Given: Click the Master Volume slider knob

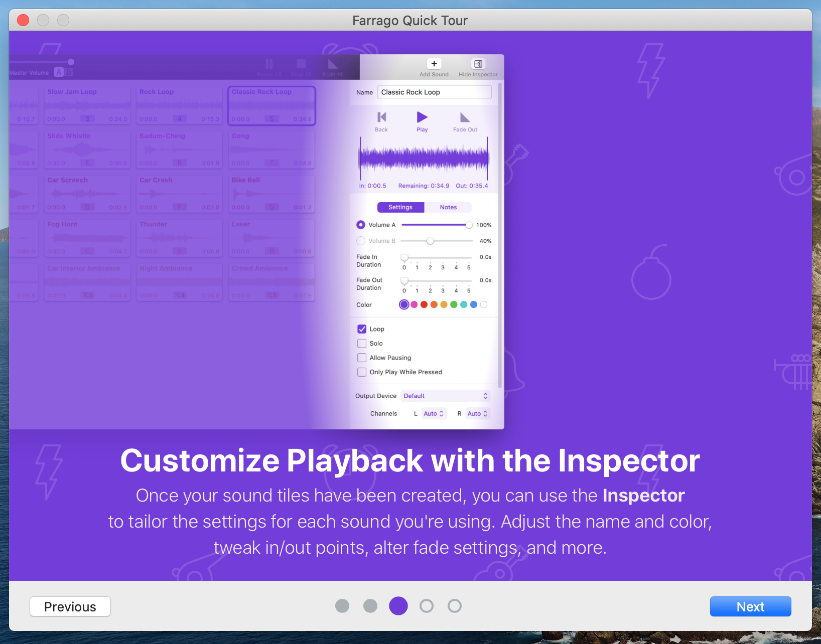Looking at the screenshot, I should (x=71, y=62).
